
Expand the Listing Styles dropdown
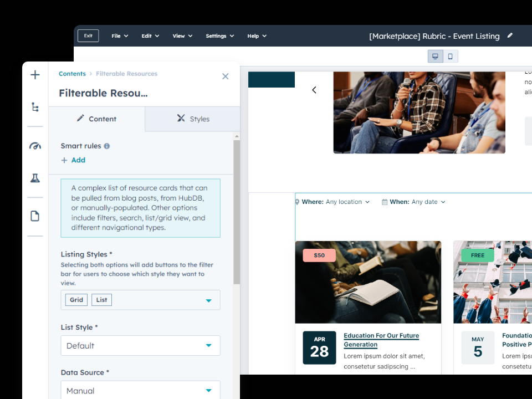[x=208, y=300]
